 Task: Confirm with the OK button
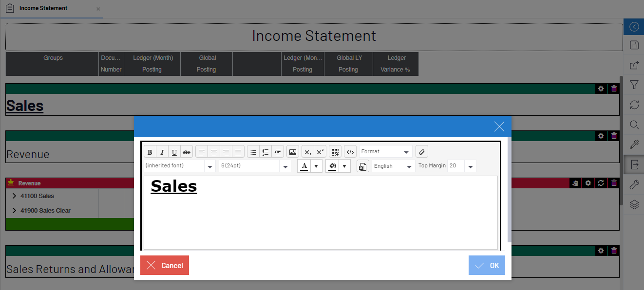click(487, 265)
